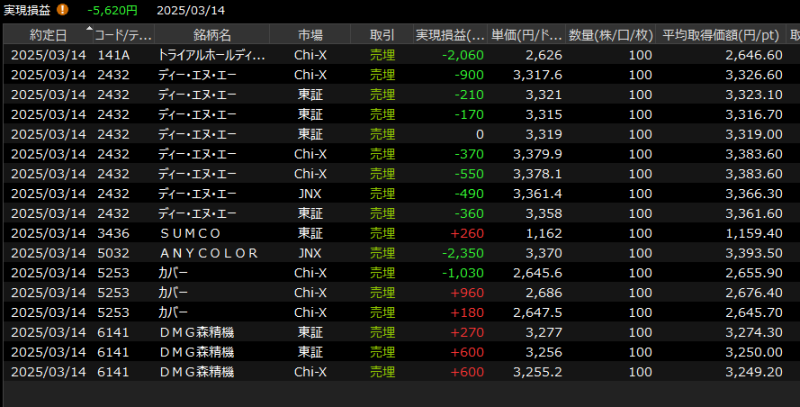Click average cost 3,319.00 cell
The width and height of the screenshot is (800, 407).
coord(754,134)
